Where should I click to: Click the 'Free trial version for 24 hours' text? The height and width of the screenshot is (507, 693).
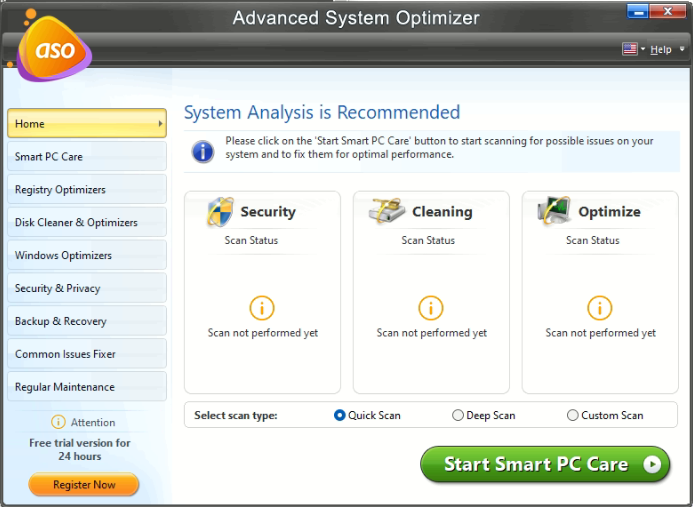(x=80, y=450)
